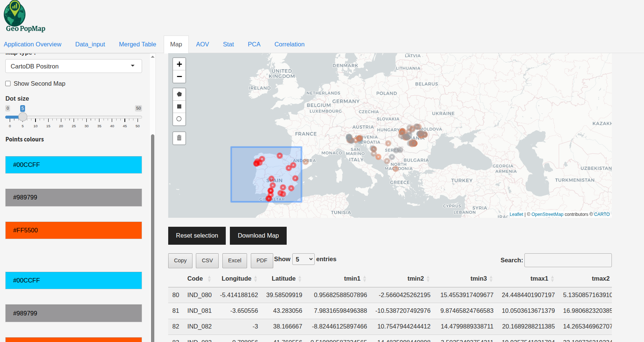Open the CartoDB Positron map type dropdown

pos(74,66)
